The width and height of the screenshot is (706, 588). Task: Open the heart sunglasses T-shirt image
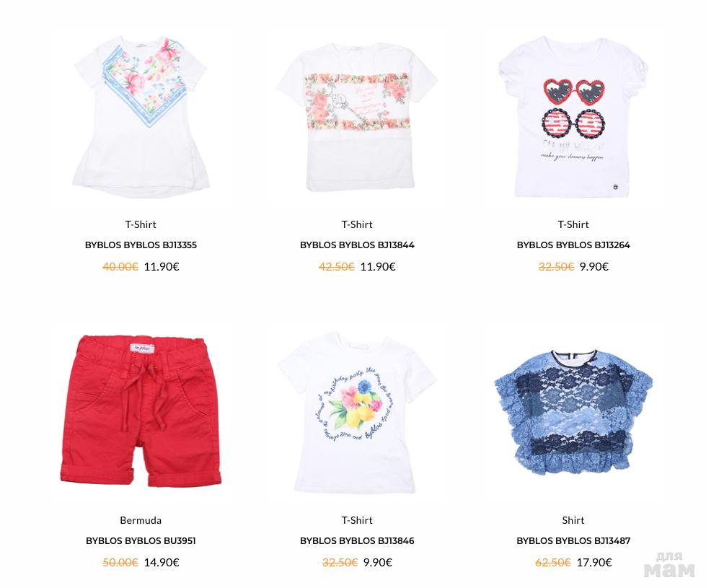pyautogui.click(x=573, y=117)
